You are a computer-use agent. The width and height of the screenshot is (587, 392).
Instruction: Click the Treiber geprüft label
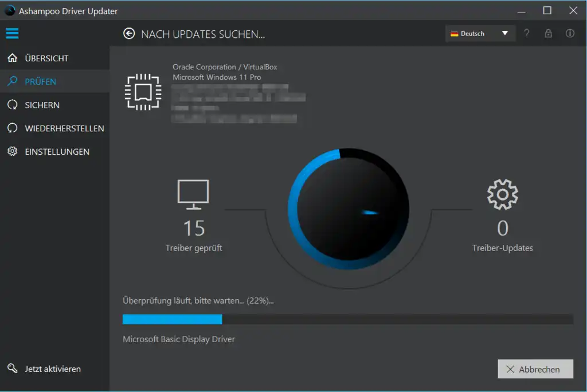pyautogui.click(x=194, y=248)
